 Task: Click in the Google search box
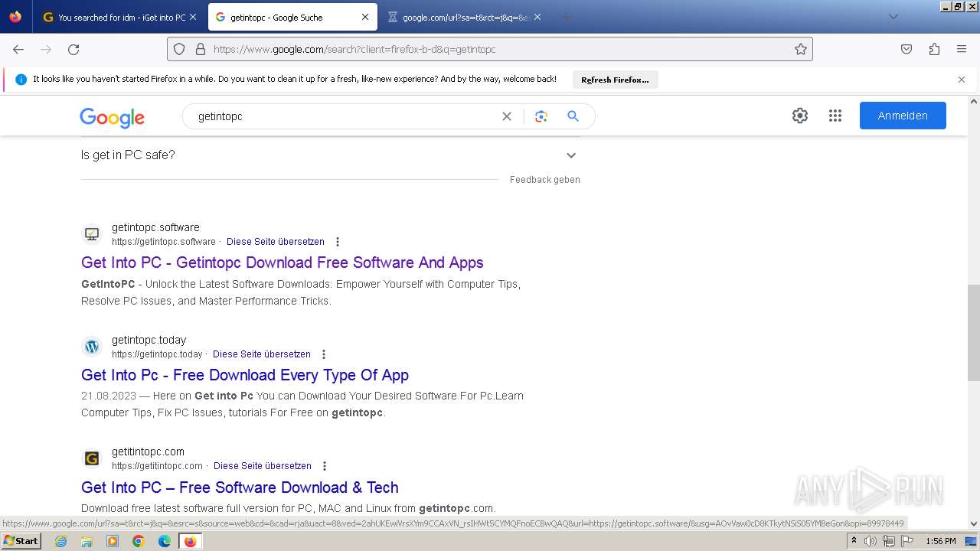345,116
